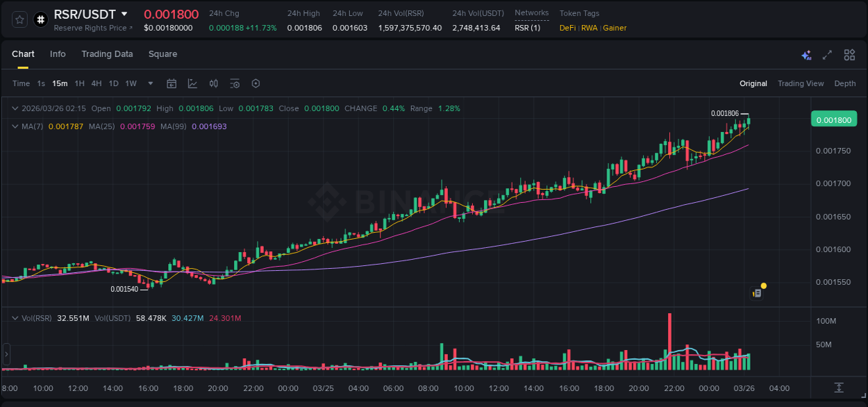Open the chart layout grid icon
This screenshot has height=407, width=868.
pos(849,54)
